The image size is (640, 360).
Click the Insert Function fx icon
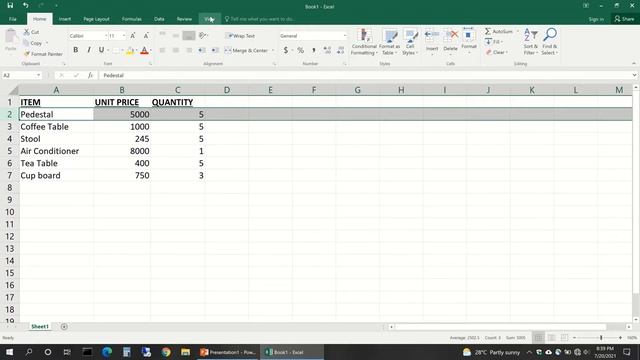90,76
